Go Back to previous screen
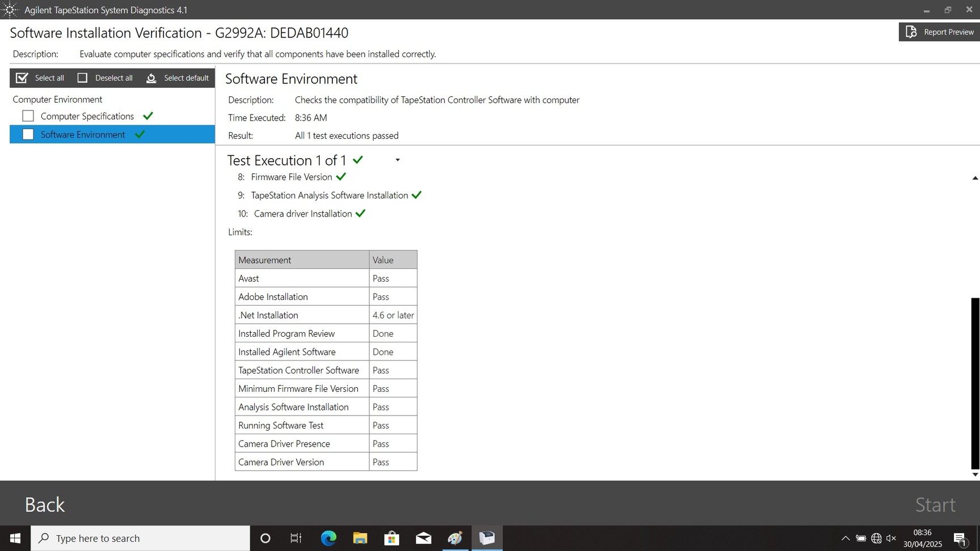Image resolution: width=980 pixels, height=551 pixels. (x=45, y=505)
